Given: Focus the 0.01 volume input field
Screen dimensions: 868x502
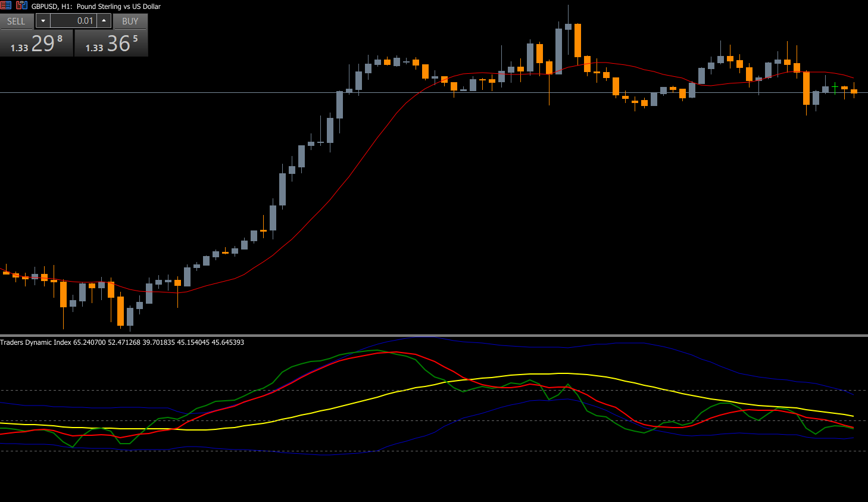Looking at the screenshot, I should click(73, 21).
